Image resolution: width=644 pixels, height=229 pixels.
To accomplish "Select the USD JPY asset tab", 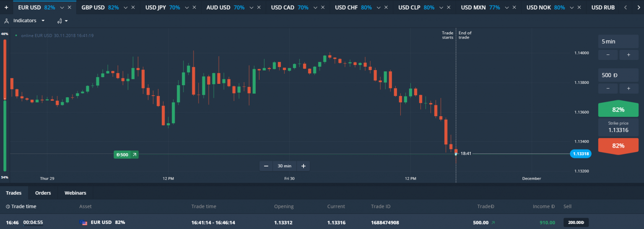I will [162, 8].
